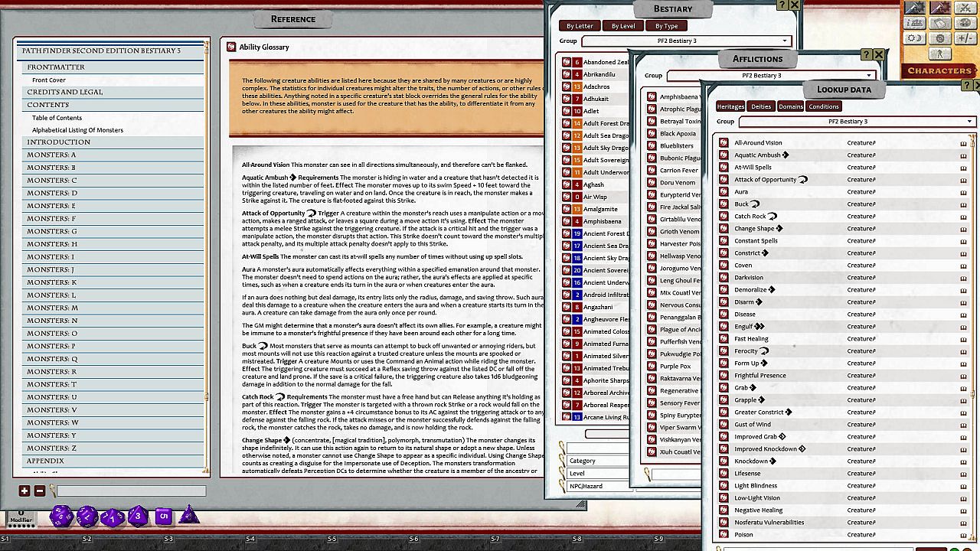Click the Ability Glossary page link icon
Viewport: 980px width, 551px height.
pyautogui.click(x=231, y=47)
